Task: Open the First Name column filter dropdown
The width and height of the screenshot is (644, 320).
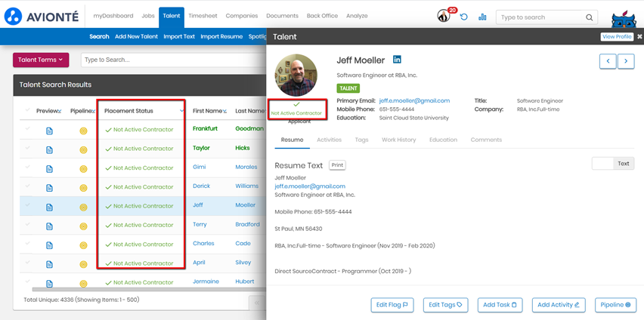Action: coord(226,111)
